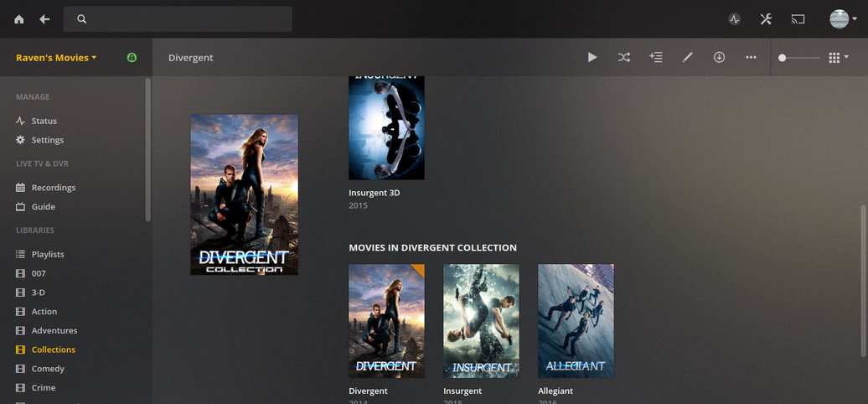The height and width of the screenshot is (404, 868).
Task: Adjust the poster size slider
Action: pyautogui.click(x=798, y=58)
